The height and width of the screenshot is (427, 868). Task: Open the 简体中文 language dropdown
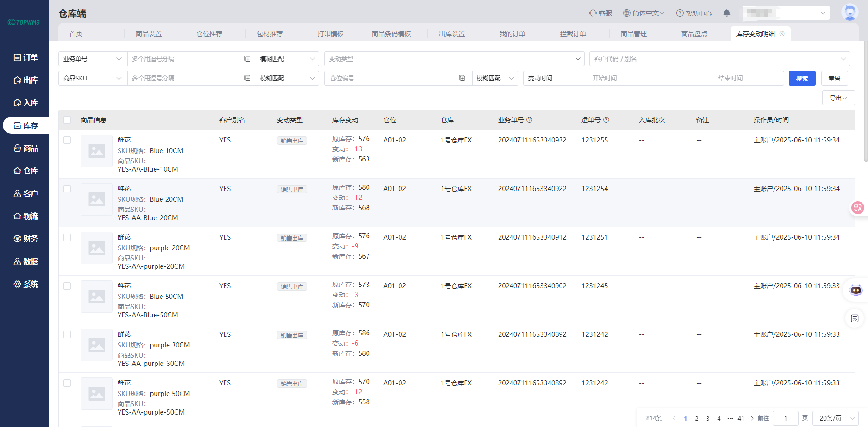[x=643, y=13]
